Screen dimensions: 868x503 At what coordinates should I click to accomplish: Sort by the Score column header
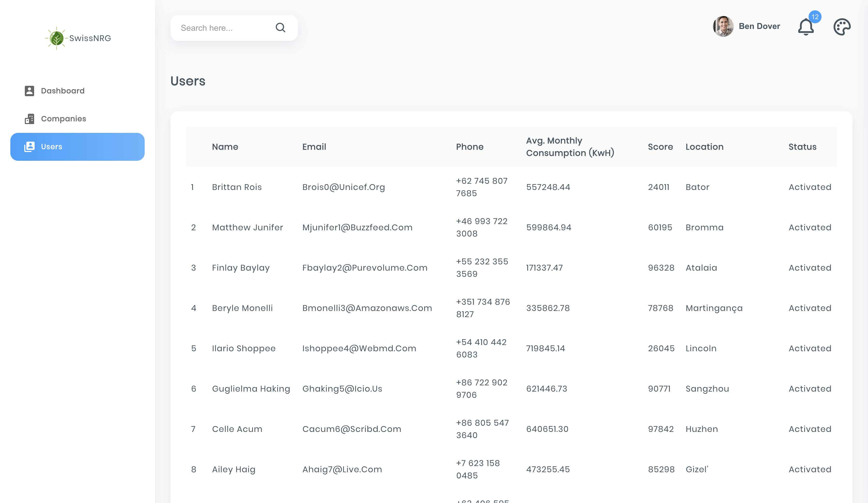(x=660, y=147)
